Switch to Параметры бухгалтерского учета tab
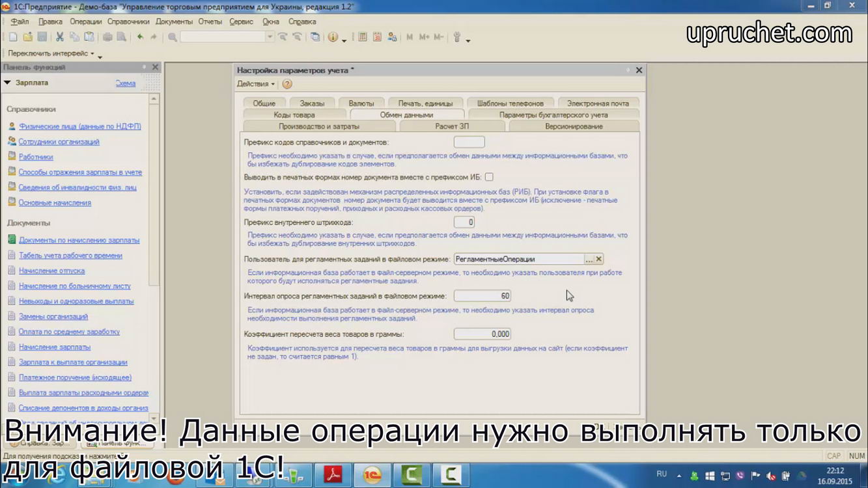The image size is (868, 488). coord(553,115)
